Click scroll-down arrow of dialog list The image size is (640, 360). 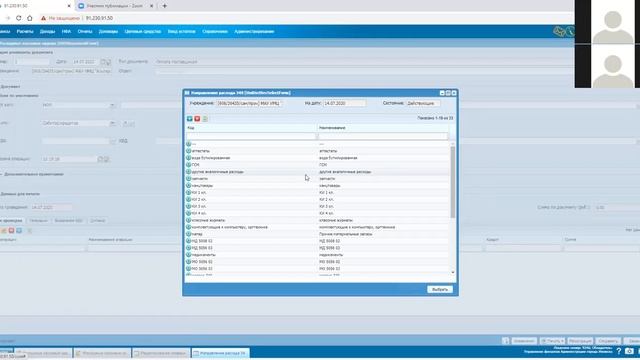(x=453, y=272)
